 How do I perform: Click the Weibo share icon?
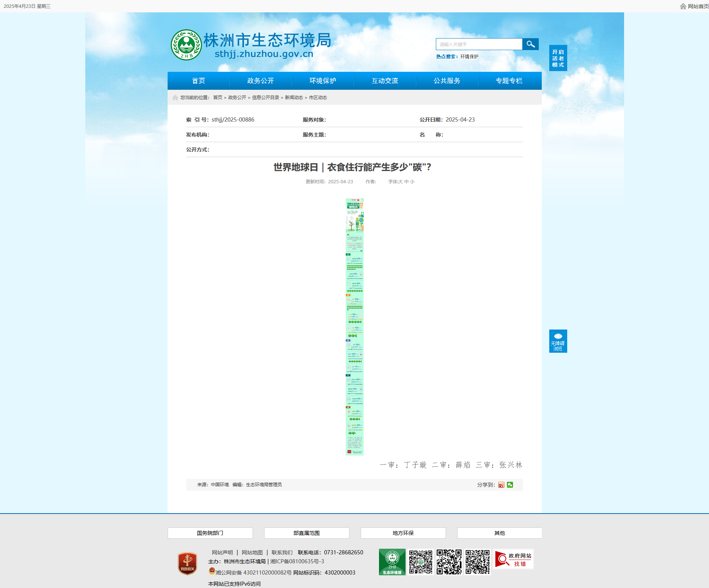click(501, 485)
